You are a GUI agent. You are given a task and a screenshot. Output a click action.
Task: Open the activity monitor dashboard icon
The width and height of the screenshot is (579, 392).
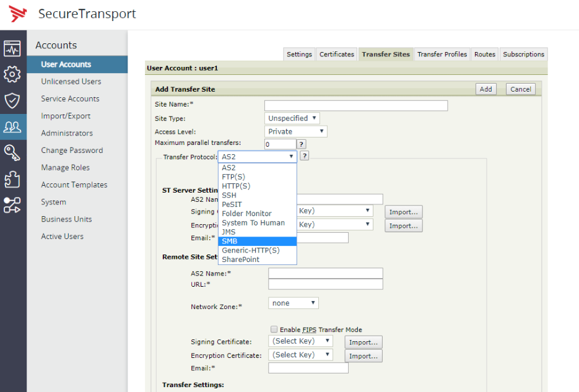click(x=12, y=48)
